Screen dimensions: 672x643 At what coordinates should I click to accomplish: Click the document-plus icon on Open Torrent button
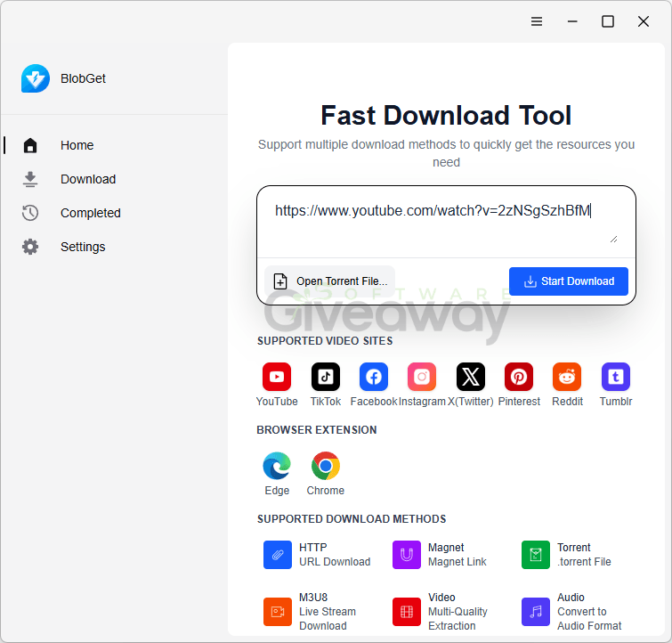(x=280, y=281)
